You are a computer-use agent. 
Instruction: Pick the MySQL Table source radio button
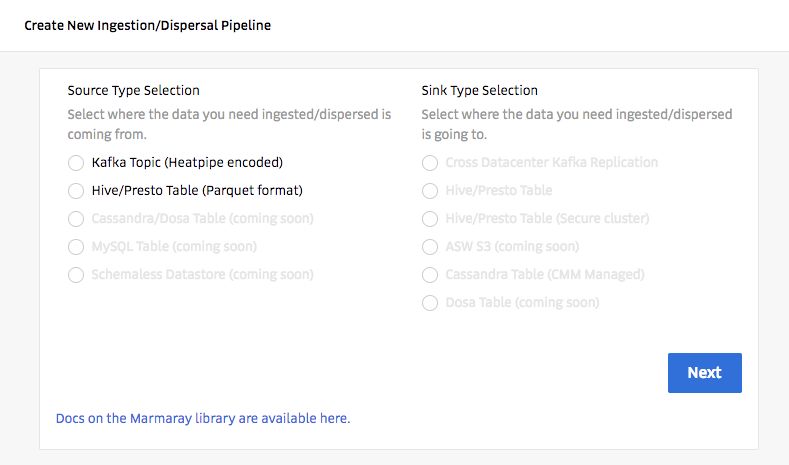(76, 247)
